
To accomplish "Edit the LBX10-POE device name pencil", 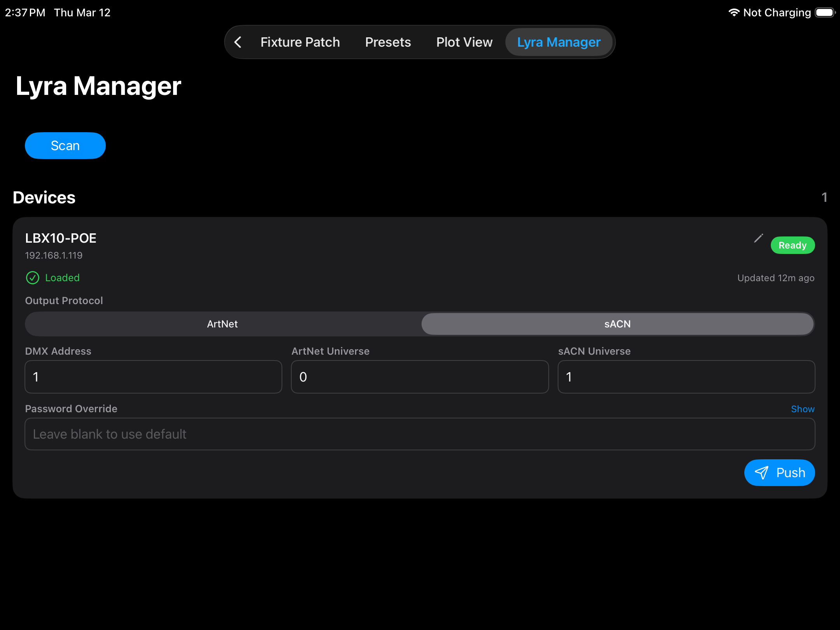I will point(758,238).
